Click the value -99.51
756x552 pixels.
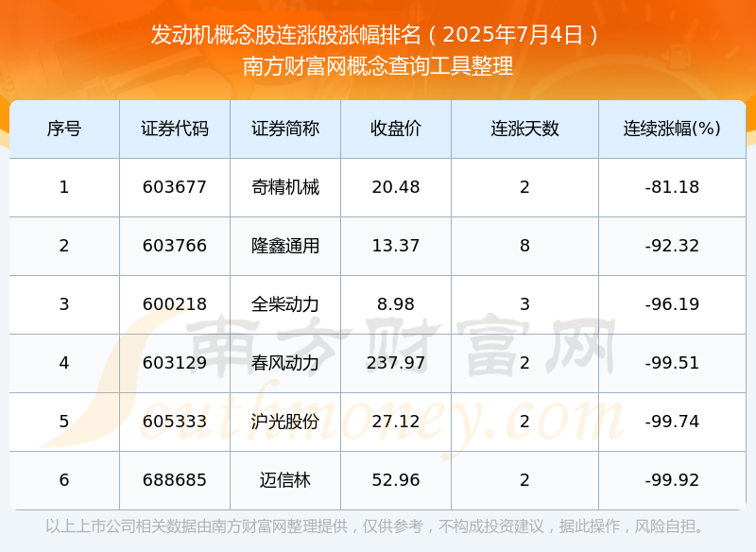pos(672,363)
